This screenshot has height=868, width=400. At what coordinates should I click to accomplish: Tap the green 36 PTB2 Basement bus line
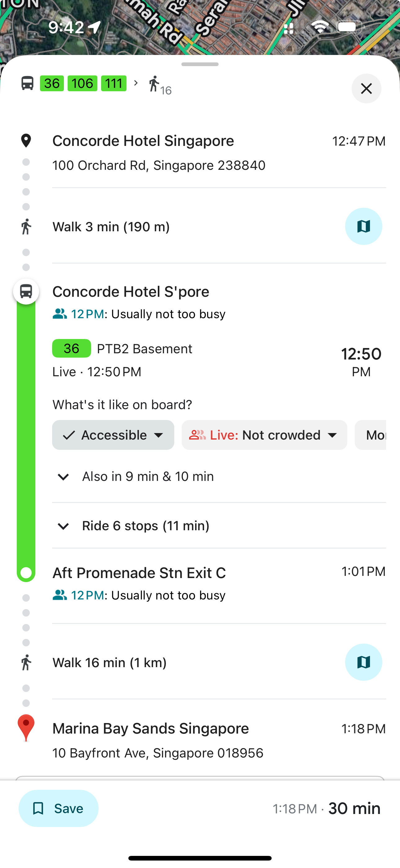point(122,348)
